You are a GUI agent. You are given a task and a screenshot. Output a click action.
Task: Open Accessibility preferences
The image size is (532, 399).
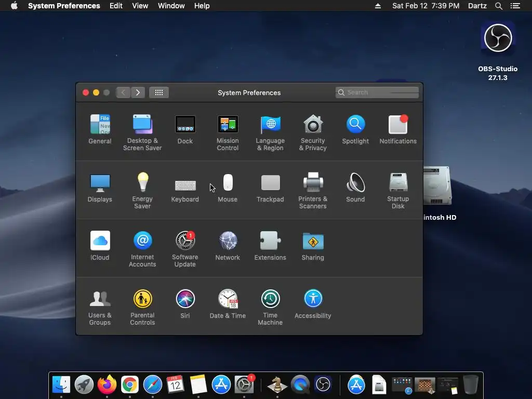(x=313, y=304)
